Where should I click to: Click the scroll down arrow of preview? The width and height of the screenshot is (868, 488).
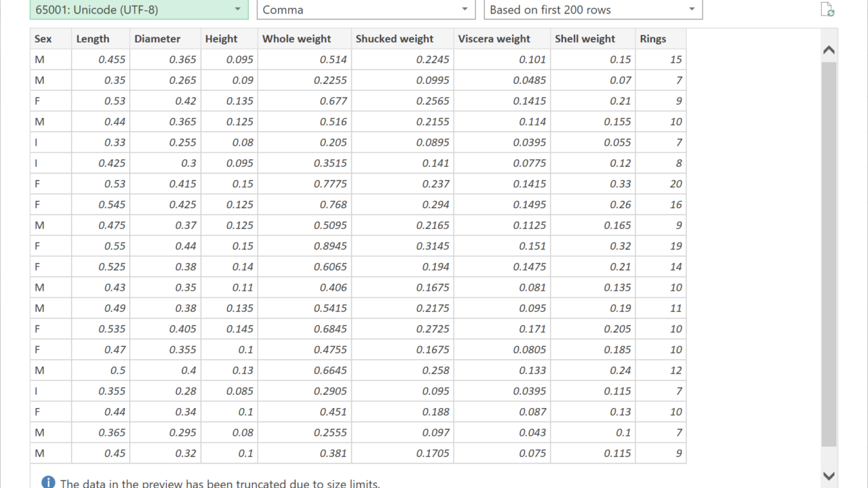[828, 476]
